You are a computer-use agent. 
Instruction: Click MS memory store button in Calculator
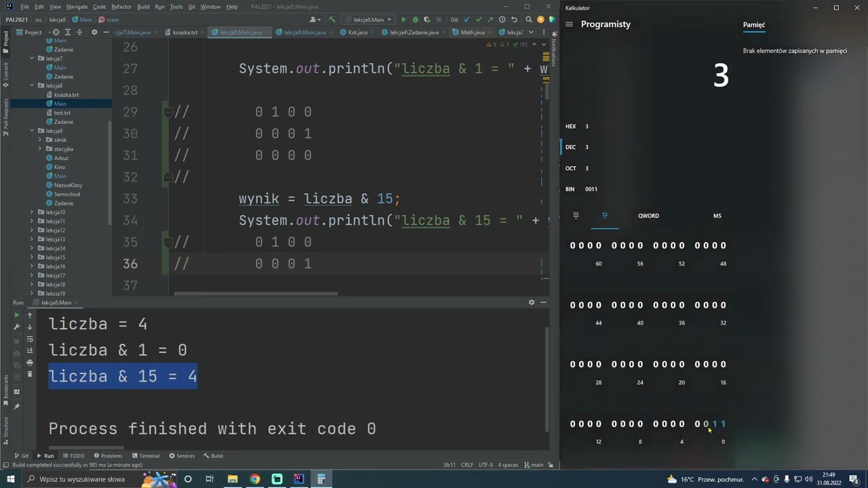pyautogui.click(x=717, y=216)
